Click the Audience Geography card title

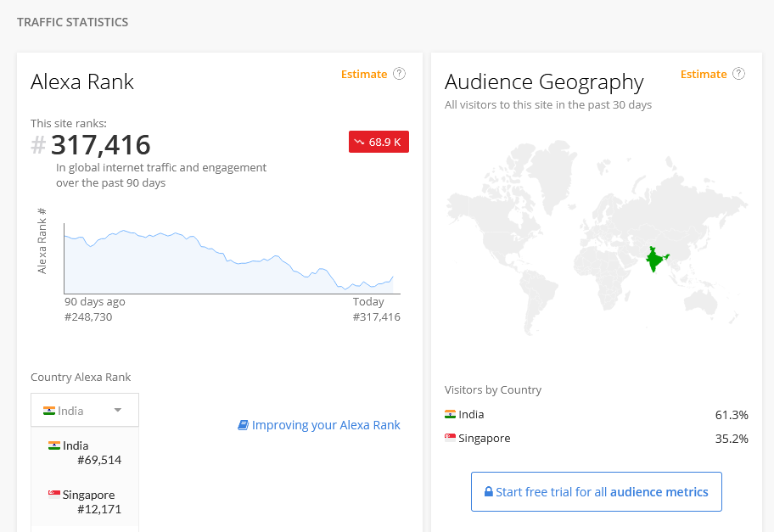click(x=544, y=82)
